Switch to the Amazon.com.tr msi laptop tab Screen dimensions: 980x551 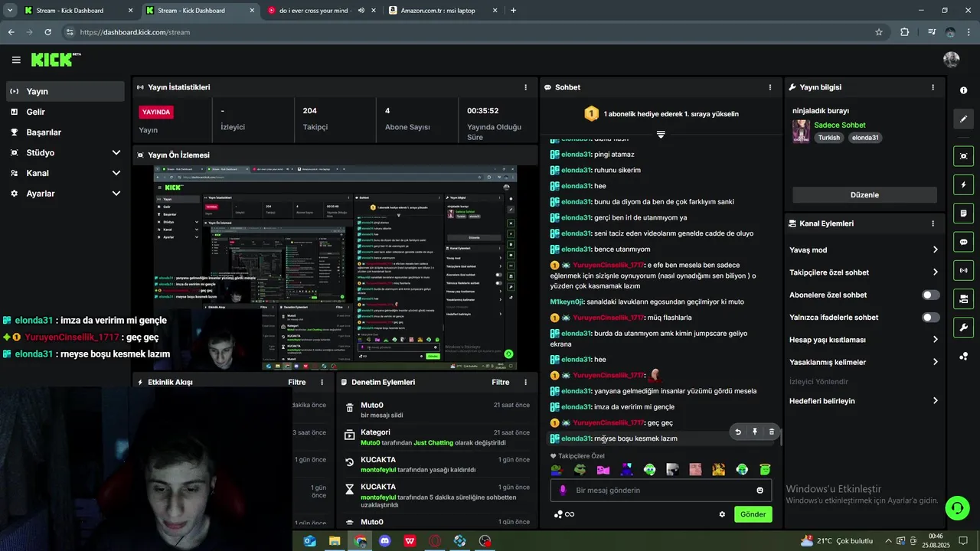(443, 11)
